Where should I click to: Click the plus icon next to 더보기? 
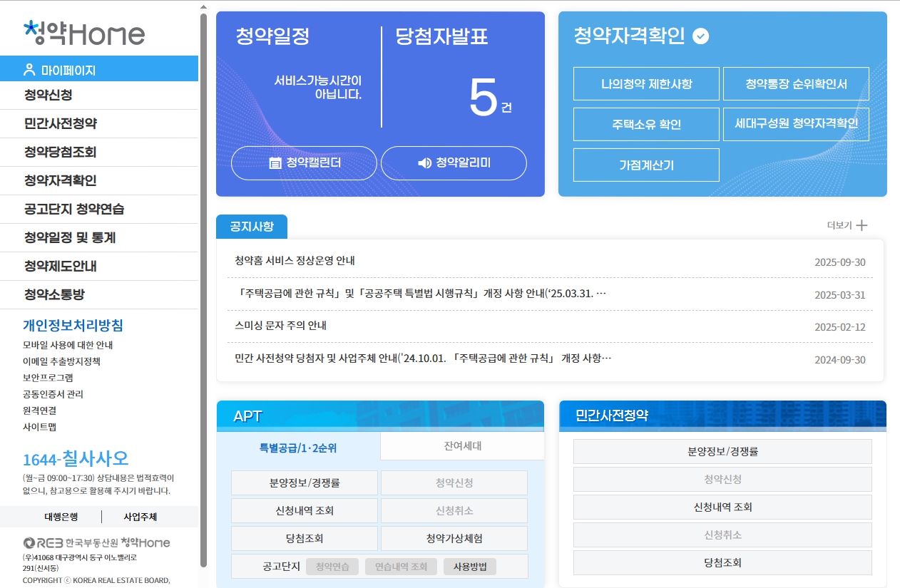pyautogui.click(x=861, y=225)
